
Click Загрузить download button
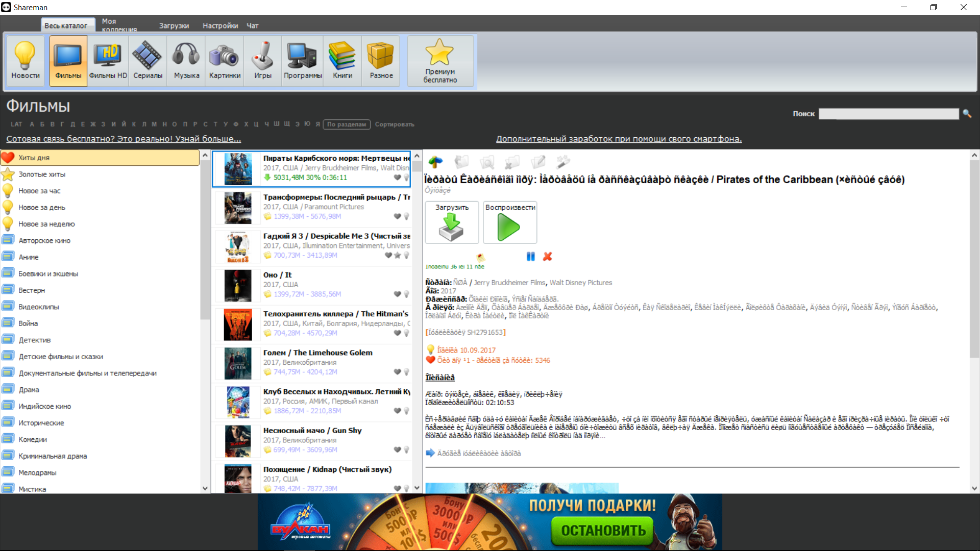click(452, 222)
